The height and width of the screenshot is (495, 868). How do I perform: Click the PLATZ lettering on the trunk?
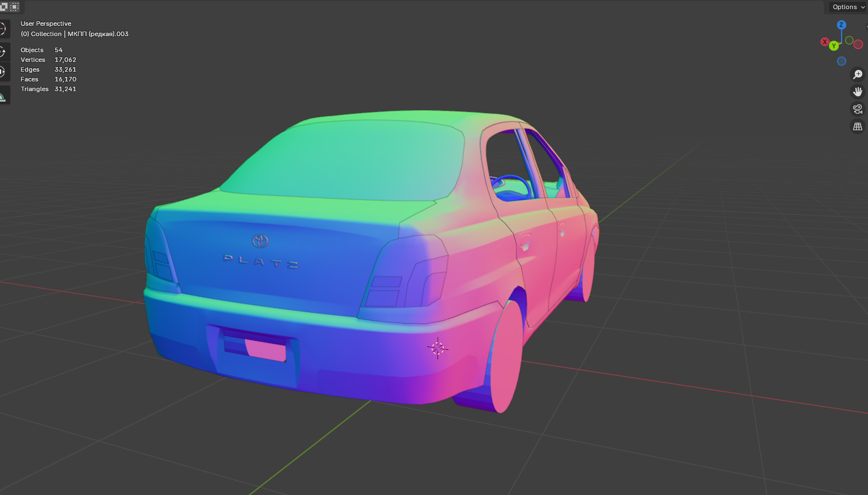[261, 262]
